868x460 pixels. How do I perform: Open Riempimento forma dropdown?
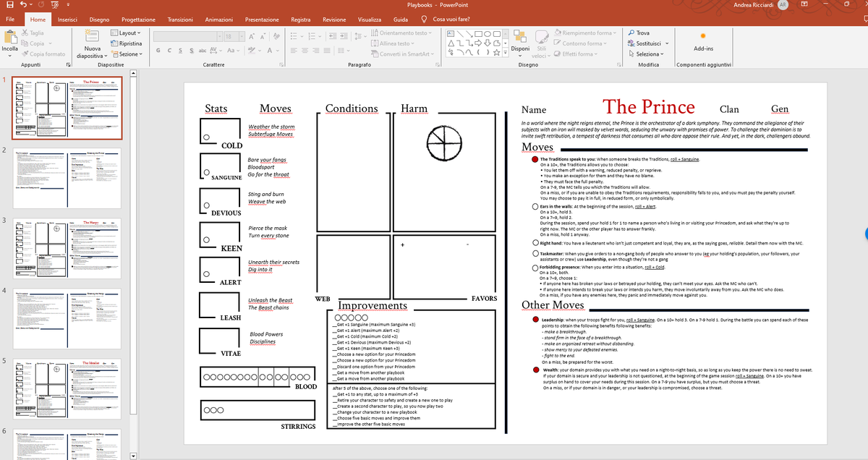tap(587, 33)
